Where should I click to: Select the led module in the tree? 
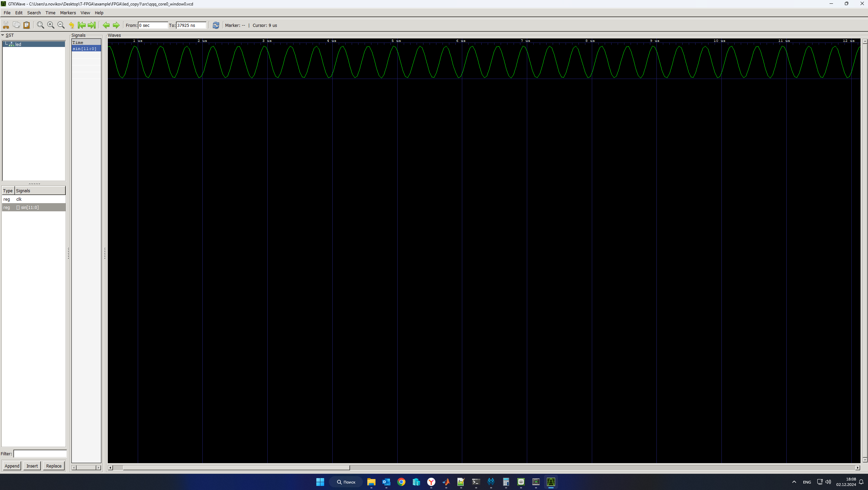pyautogui.click(x=18, y=44)
